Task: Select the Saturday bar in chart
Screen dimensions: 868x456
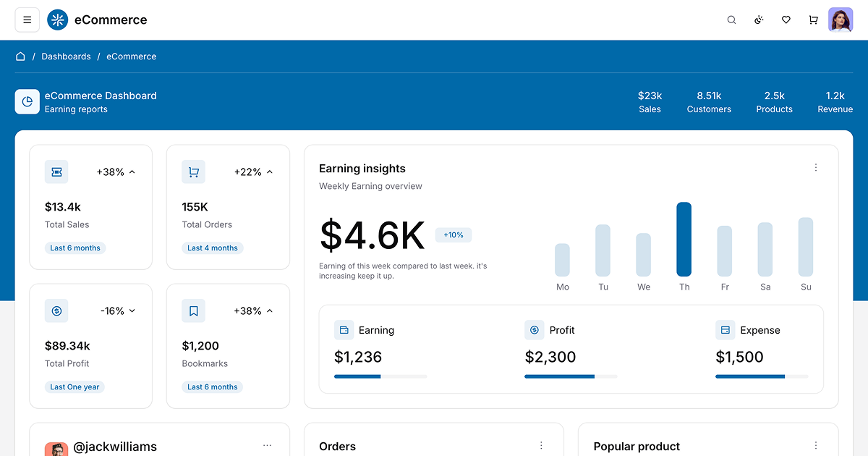Action: 765,250
